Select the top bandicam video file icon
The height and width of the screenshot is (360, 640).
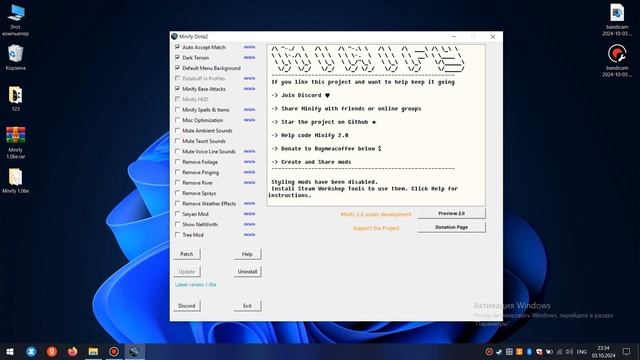tap(617, 20)
